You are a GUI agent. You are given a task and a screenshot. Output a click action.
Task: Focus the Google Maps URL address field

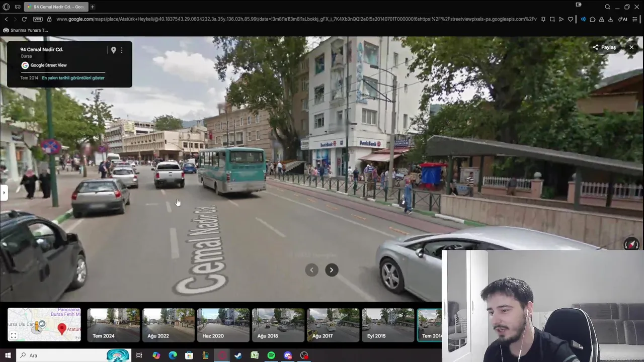point(297,19)
